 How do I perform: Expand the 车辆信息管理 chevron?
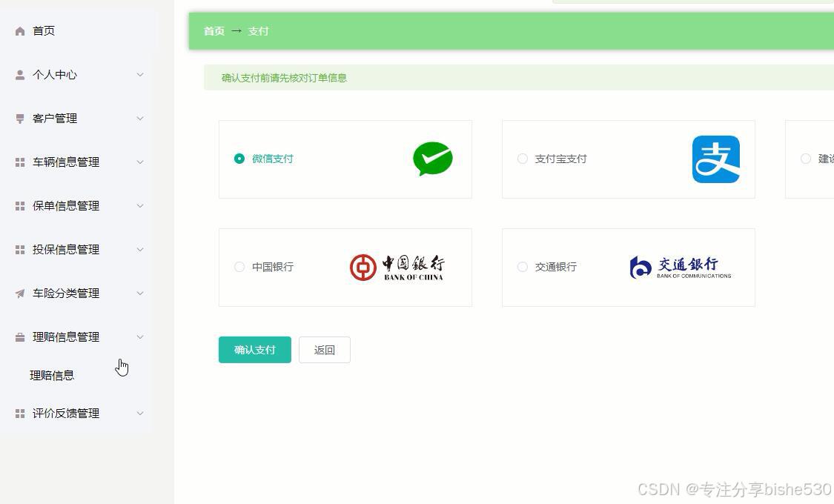(x=140, y=162)
